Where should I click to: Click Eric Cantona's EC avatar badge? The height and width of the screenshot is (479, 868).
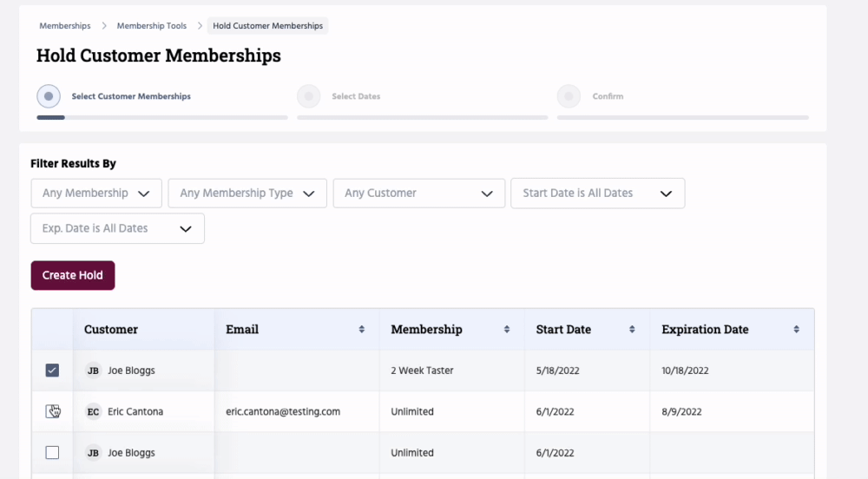94,411
